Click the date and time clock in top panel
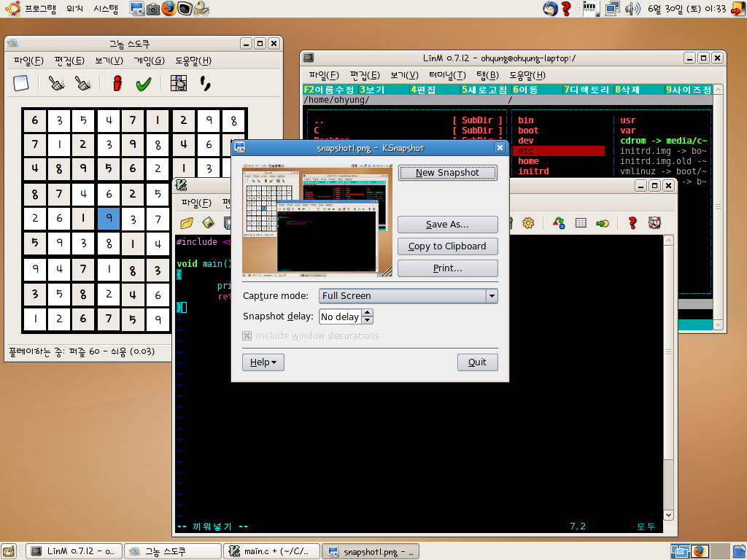Image resolution: width=747 pixels, height=560 pixels. tap(686, 9)
